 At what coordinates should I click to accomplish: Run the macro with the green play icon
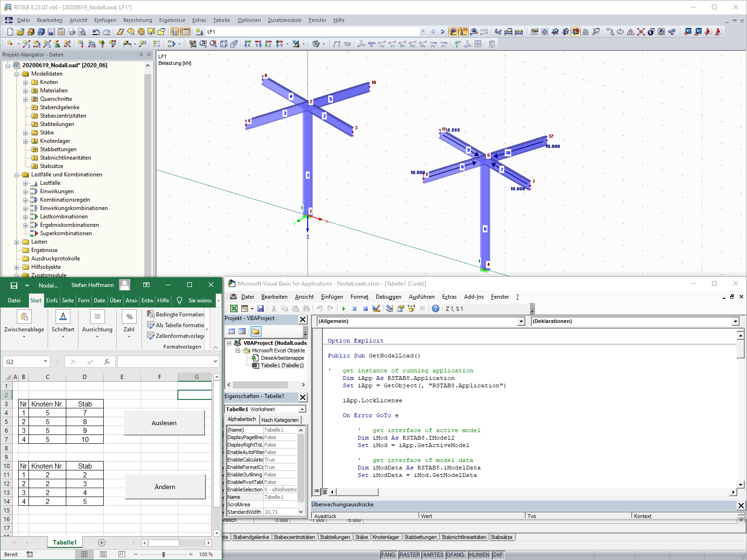(344, 308)
